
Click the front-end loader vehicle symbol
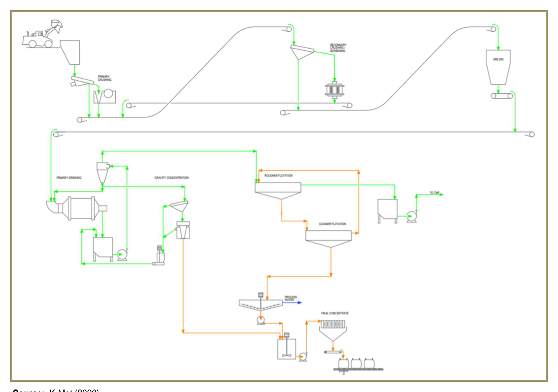[x=42, y=34]
